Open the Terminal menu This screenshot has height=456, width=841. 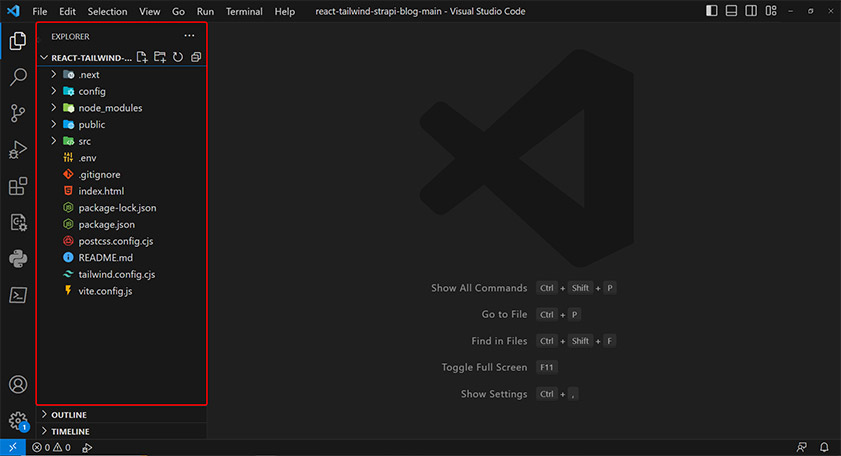(244, 11)
